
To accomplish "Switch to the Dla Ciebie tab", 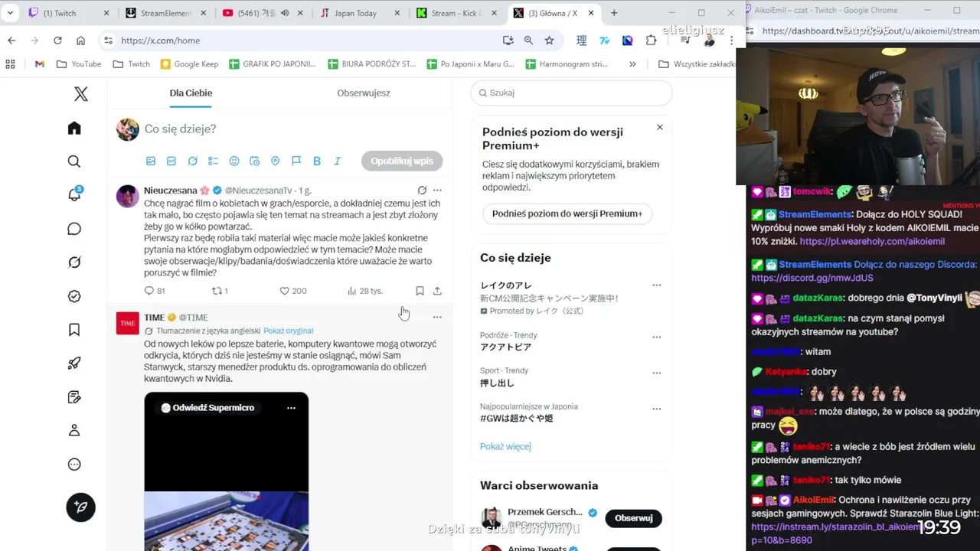I will click(x=191, y=93).
